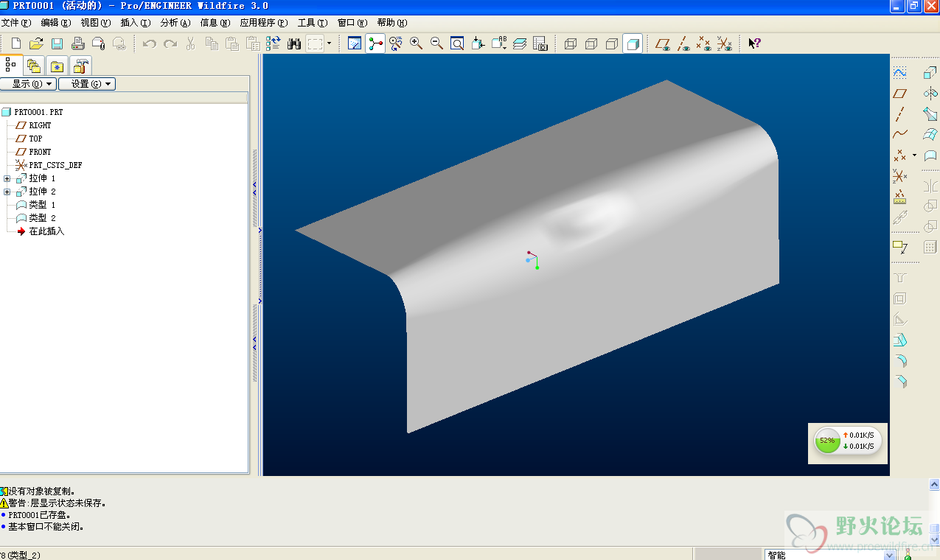The image size is (940, 560).
Task: Create a new file from the toolbar
Action: coord(16,43)
